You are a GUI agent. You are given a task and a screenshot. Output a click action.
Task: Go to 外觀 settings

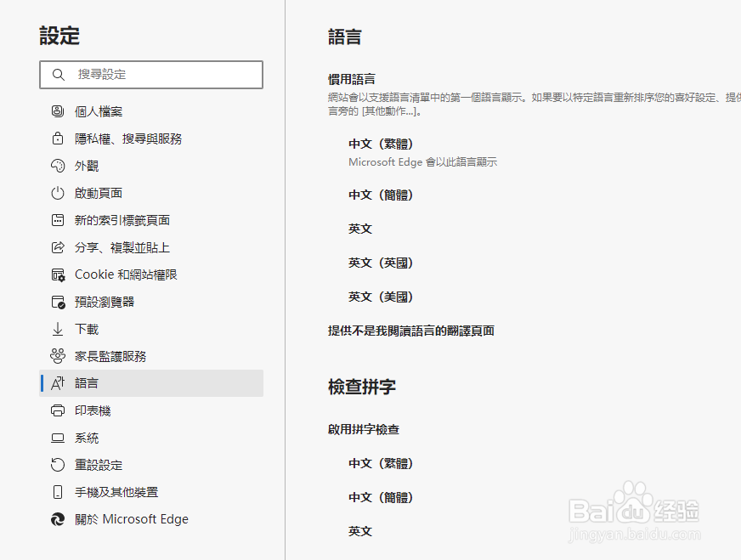click(x=151, y=166)
